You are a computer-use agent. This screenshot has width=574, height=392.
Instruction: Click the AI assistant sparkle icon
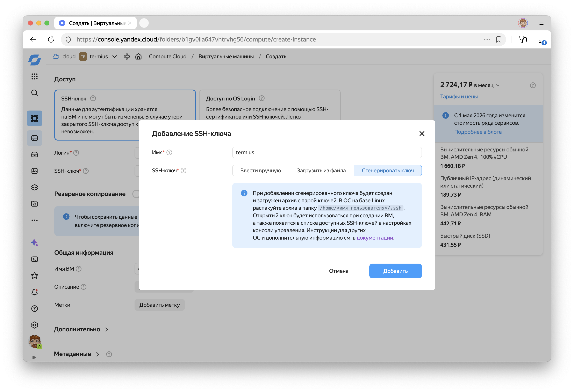[x=34, y=243]
